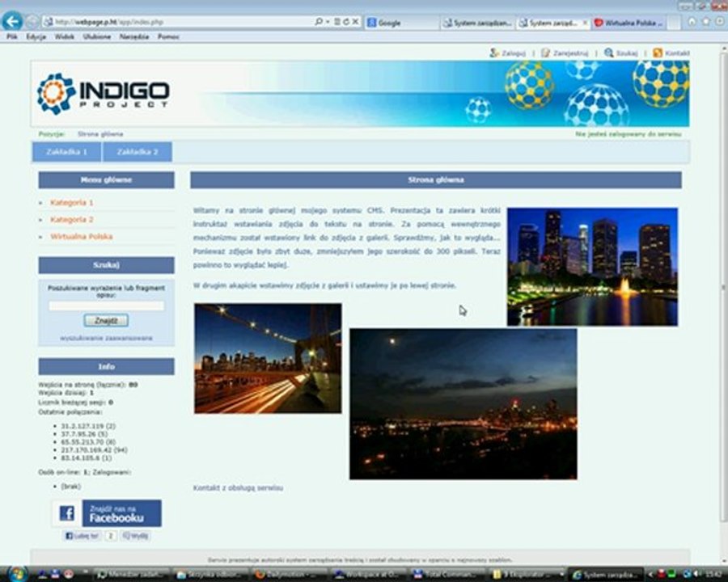Open the Narzędzia menu

[134, 36]
